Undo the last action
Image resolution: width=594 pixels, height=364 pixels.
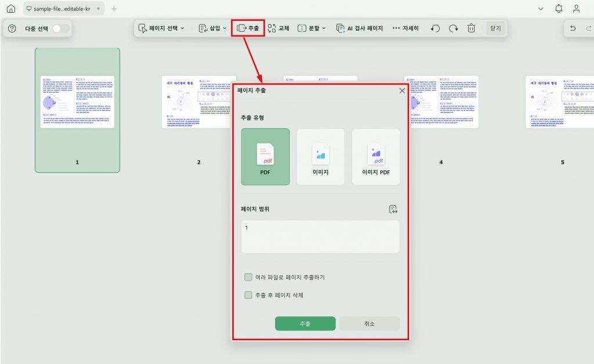pyautogui.click(x=573, y=28)
